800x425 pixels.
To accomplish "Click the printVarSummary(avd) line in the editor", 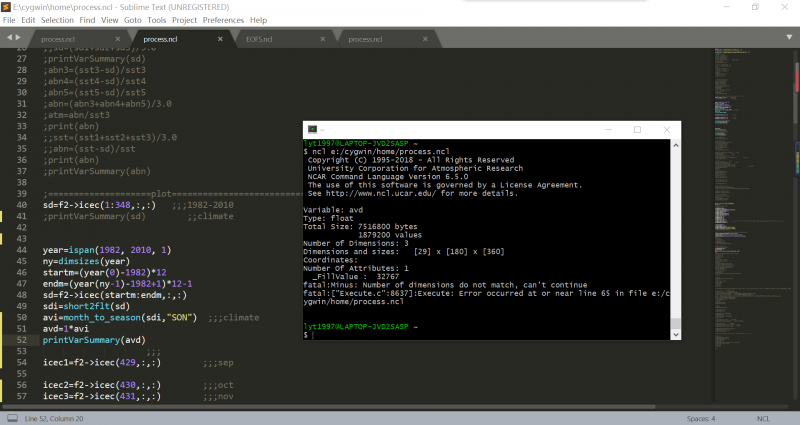I will coord(90,340).
